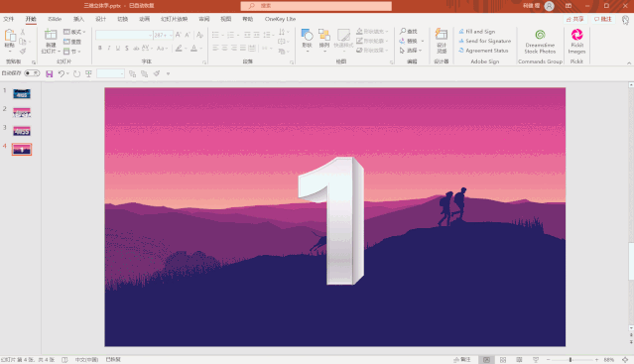Image resolution: width=634 pixels, height=364 pixels.
Task: Click zoom out minus button
Action: coord(549,360)
